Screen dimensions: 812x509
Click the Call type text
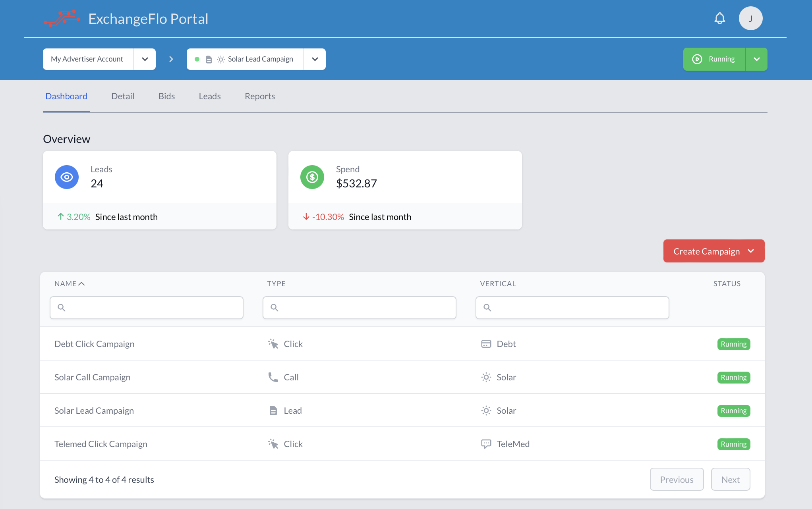(x=291, y=377)
